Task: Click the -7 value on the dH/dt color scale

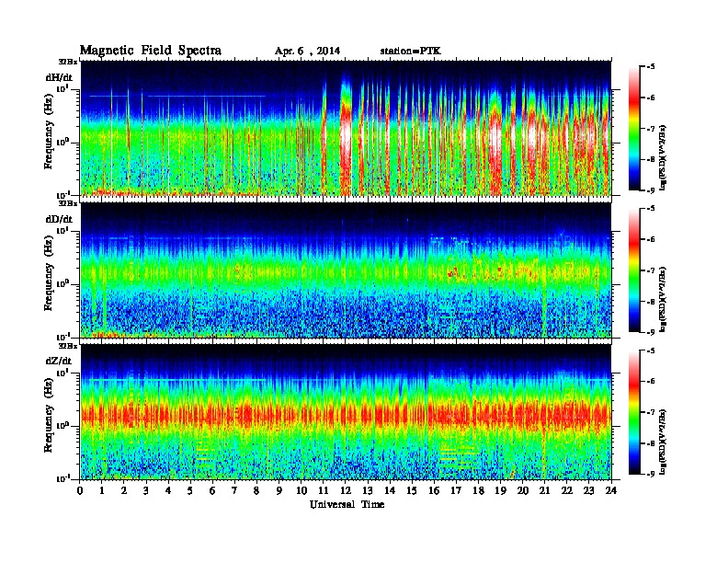Action: (651, 129)
